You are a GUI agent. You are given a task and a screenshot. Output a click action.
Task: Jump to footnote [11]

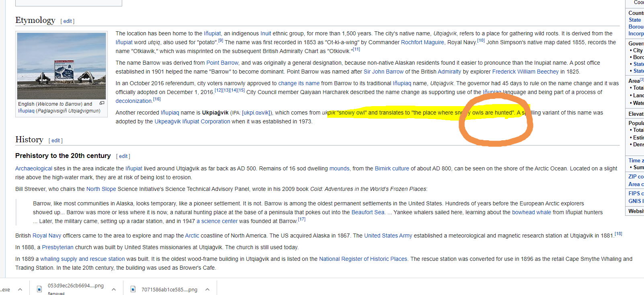click(357, 49)
